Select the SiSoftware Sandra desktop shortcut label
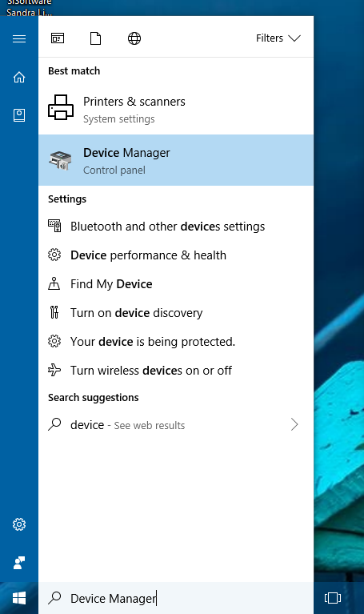This screenshot has height=614, width=364. (29, 7)
